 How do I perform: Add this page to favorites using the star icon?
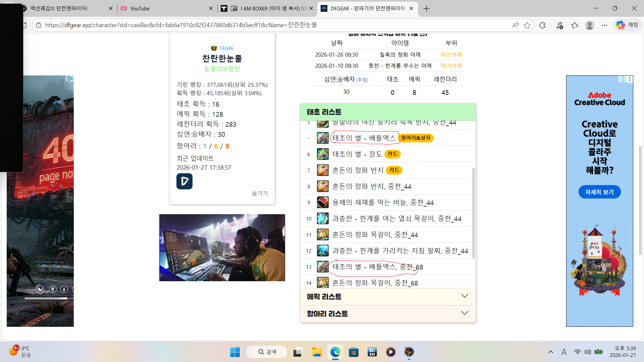527,25
